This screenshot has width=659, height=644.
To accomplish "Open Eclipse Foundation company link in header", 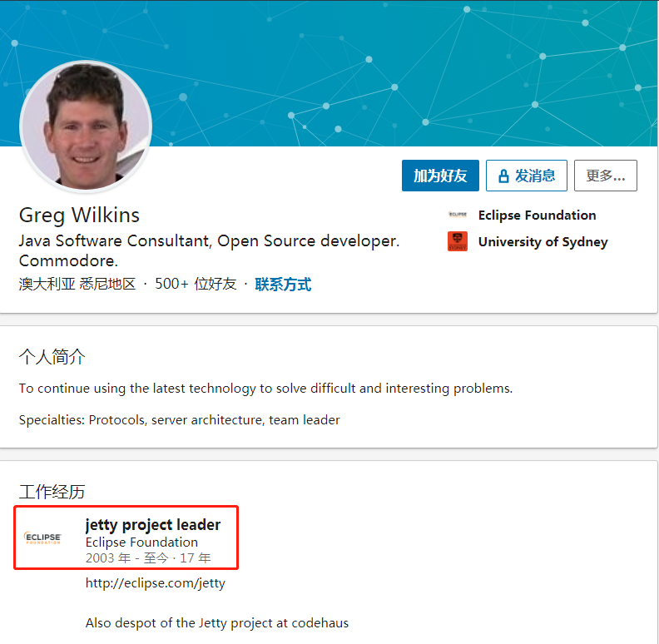I will tap(537, 215).
